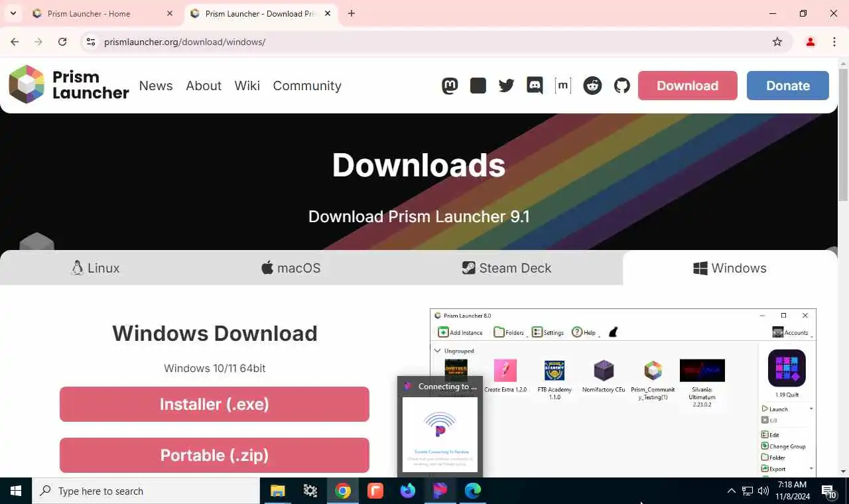Open File Explorer in taskbar
Screen dimensions: 849x504
pyautogui.click(x=278, y=491)
